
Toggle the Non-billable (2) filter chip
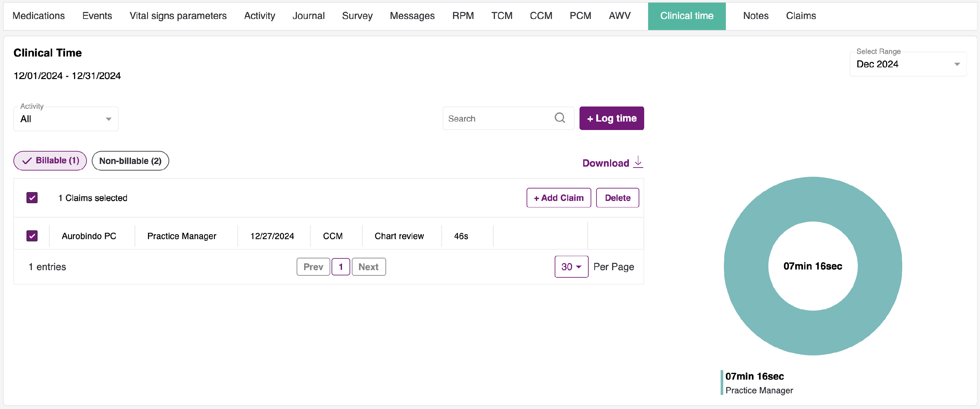coord(130,161)
